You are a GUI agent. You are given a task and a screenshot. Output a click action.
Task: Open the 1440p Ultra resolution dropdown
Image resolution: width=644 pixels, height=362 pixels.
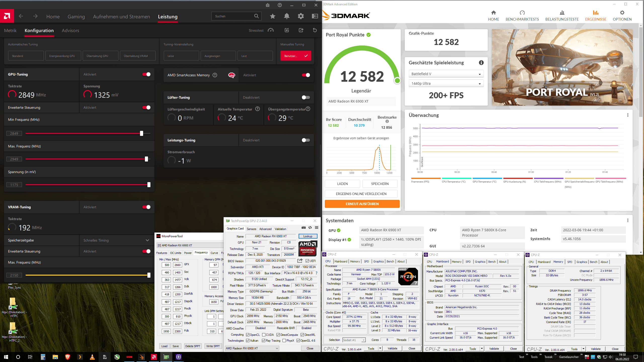point(446,83)
